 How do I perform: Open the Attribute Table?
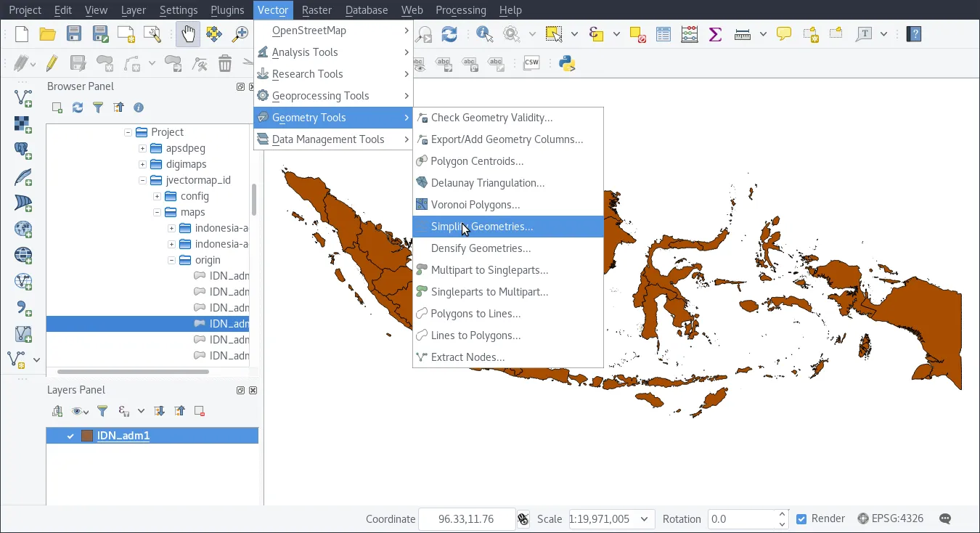click(x=663, y=33)
